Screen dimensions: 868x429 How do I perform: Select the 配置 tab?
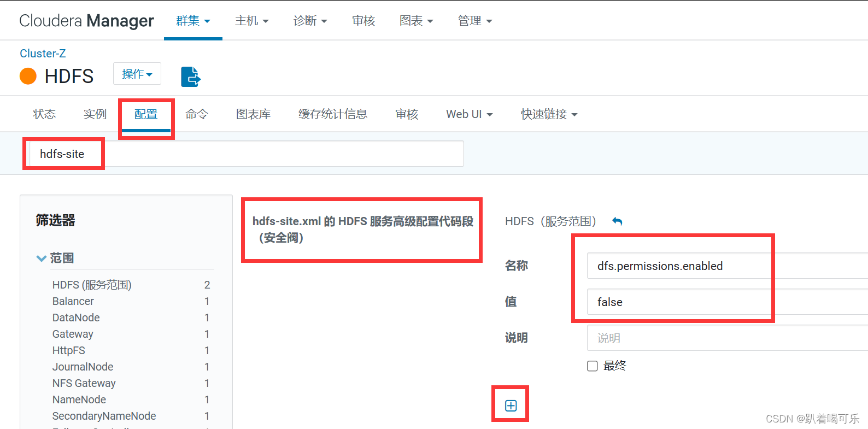click(146, 114)
